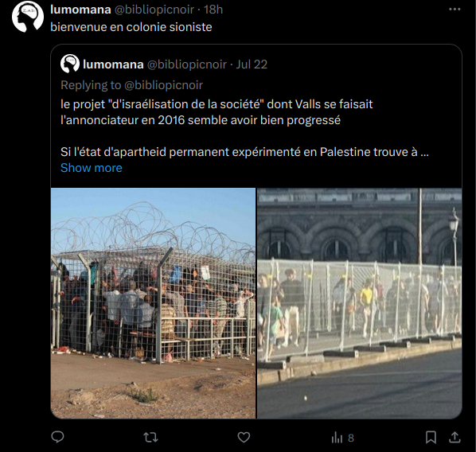Click @bibliopicnoir in Replying to line

[164, 85]
